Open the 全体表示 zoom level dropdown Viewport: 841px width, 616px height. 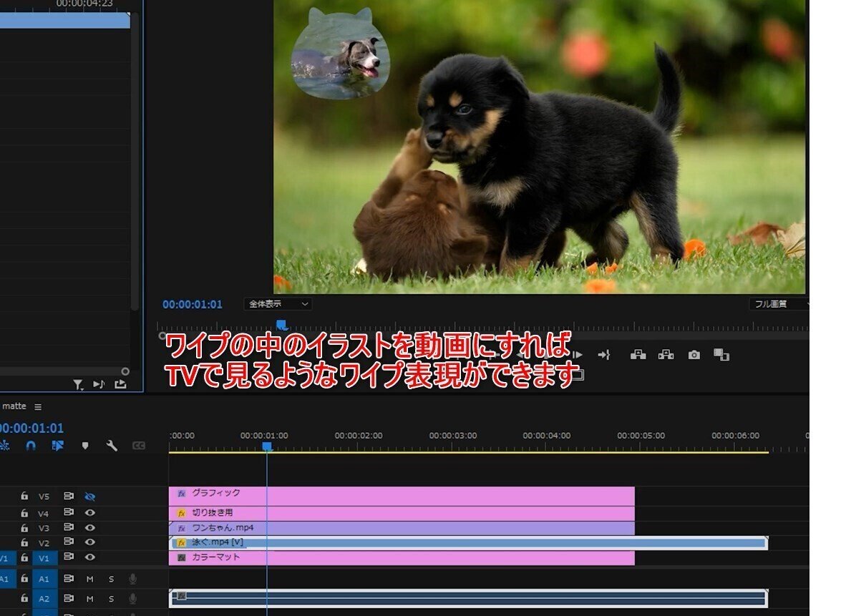tap(279, 303)
